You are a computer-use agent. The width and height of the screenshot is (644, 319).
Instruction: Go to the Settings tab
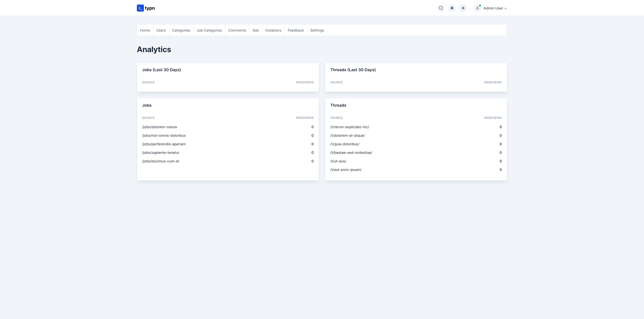click(317, 30)
